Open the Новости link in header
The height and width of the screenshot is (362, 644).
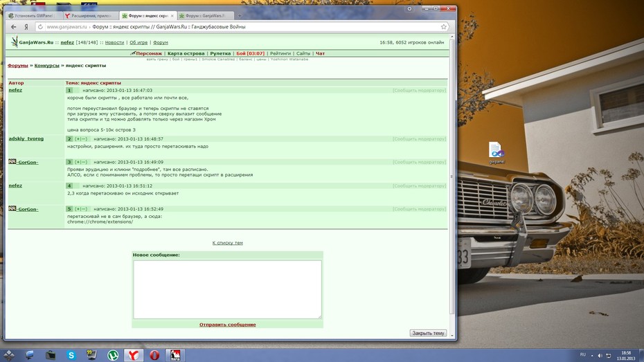click(114, 42)
